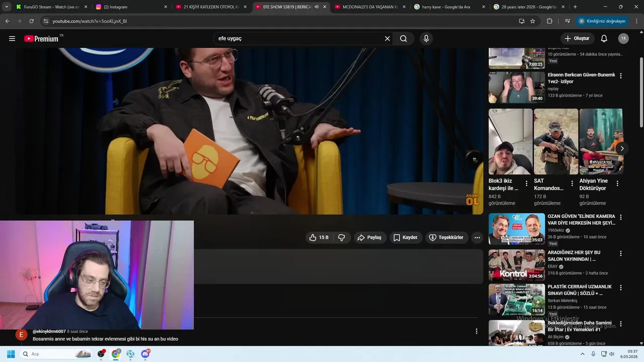Open options for SAT Komandos short
The width and height of the screenshot is (644, 362).
[572, 184]
